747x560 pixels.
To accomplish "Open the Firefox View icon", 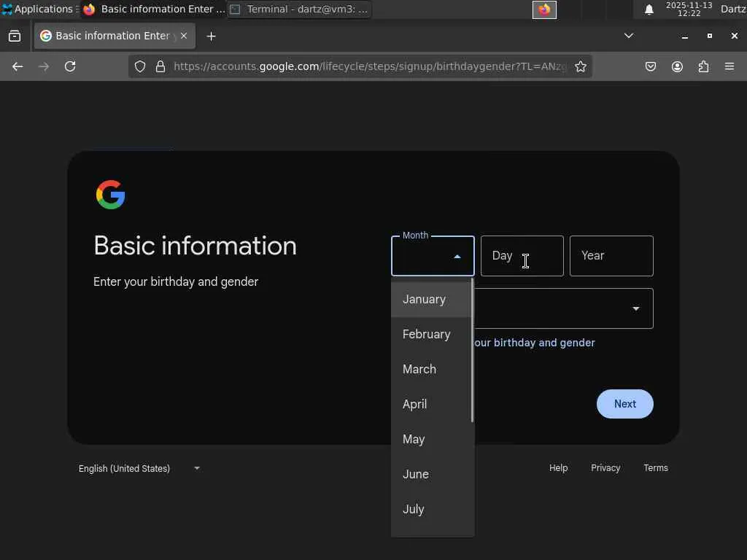I will tap(15, 36).
